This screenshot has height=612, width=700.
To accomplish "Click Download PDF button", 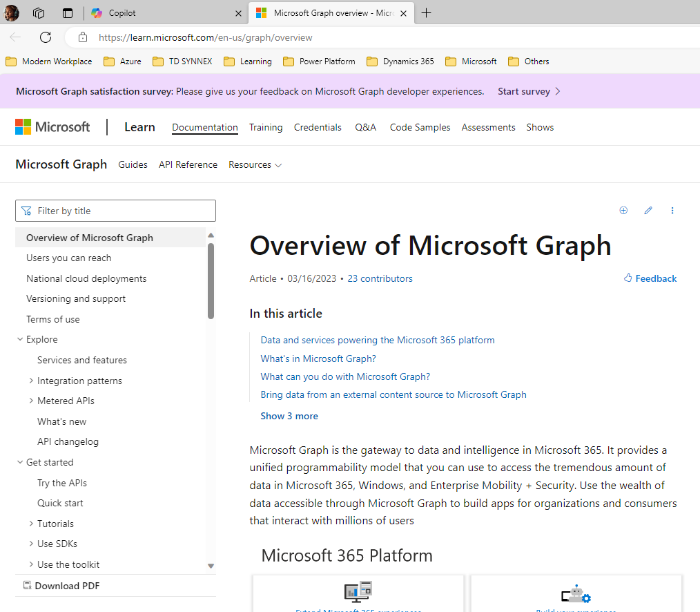I will [x=61, y=586].
